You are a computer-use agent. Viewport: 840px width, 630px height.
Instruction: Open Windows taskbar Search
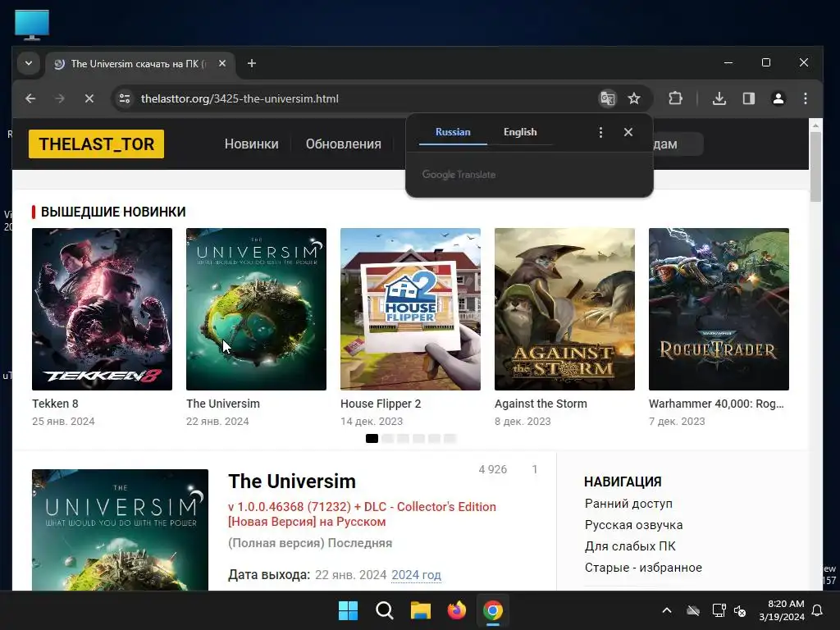(384, 610)
